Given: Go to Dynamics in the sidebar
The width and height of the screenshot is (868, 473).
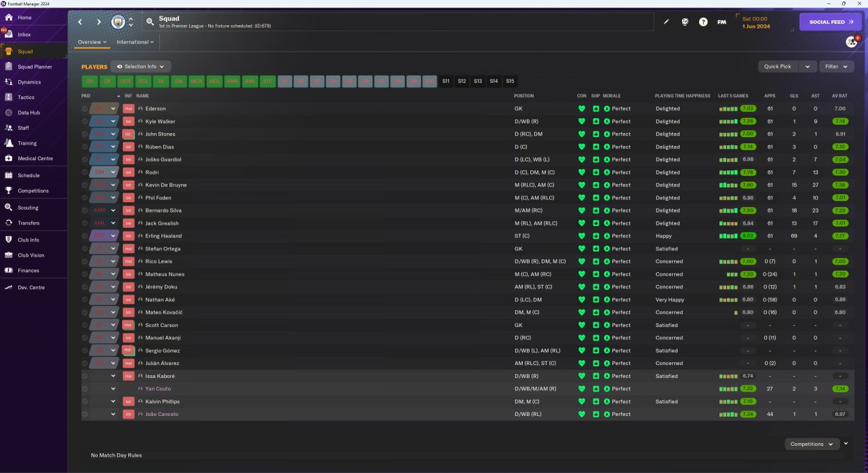Looking at the screenshot, I should pyautogui.click(x=29, y=82).
